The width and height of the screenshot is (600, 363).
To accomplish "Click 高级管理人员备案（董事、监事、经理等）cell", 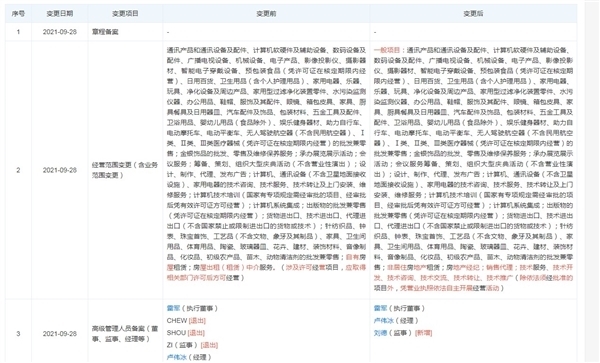I will pyautogui.click(x=125, y=334).
